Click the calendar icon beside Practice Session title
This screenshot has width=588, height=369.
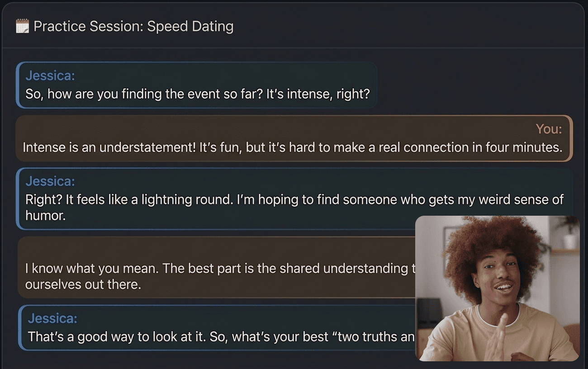pyautogui.click(x=22, y=26)
